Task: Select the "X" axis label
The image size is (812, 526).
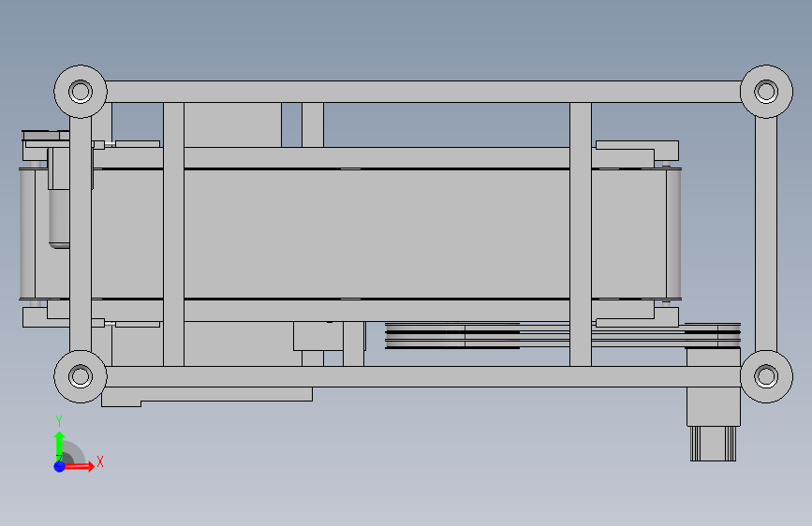Action: click(100, 461)
